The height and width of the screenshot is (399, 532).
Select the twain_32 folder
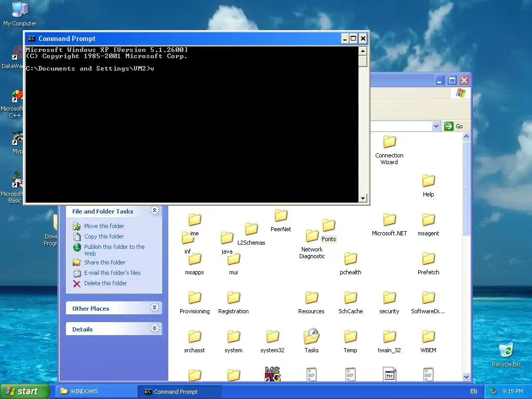(x=389, y=342)
